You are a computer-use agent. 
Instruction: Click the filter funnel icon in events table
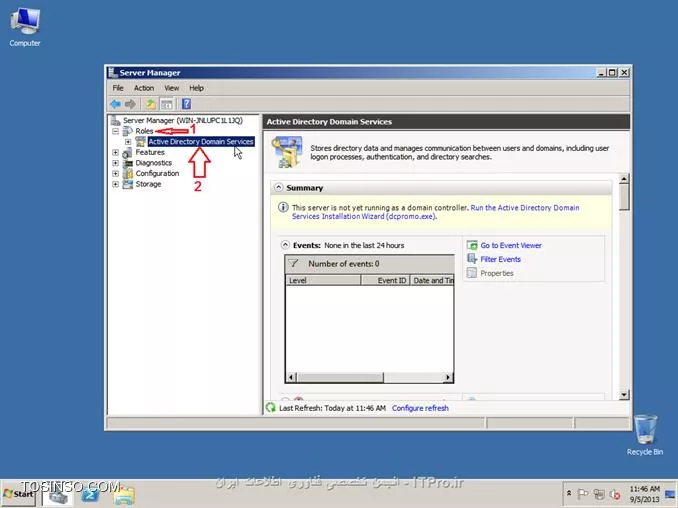click(x=294, y=263)
